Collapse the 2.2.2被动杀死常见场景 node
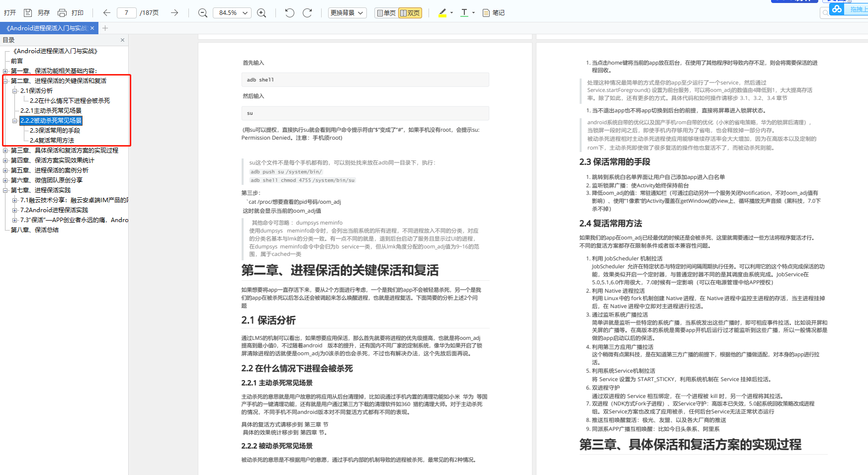The width and height of the screenshot is (868, 475). point(15,121)
